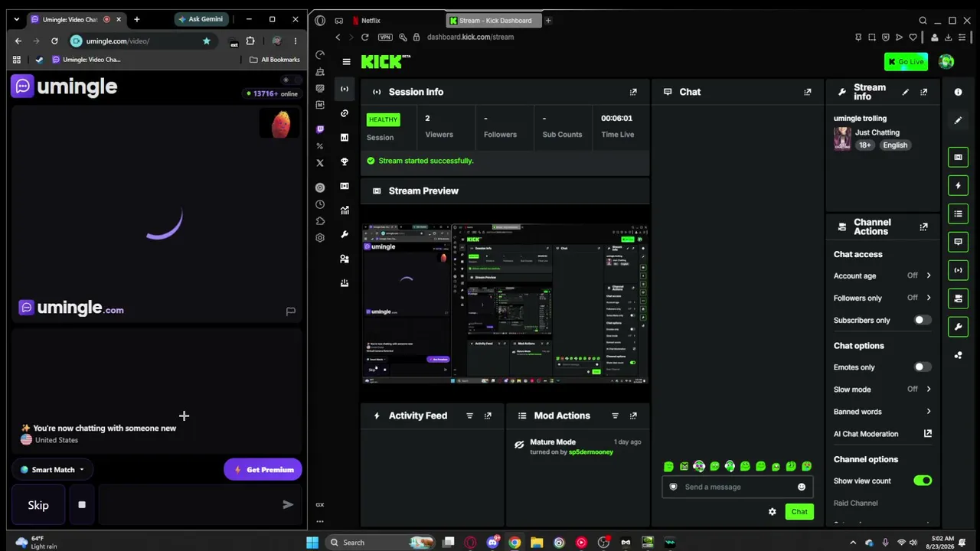Toggle the Stream Preview widget on right rail

pos(958,157)
